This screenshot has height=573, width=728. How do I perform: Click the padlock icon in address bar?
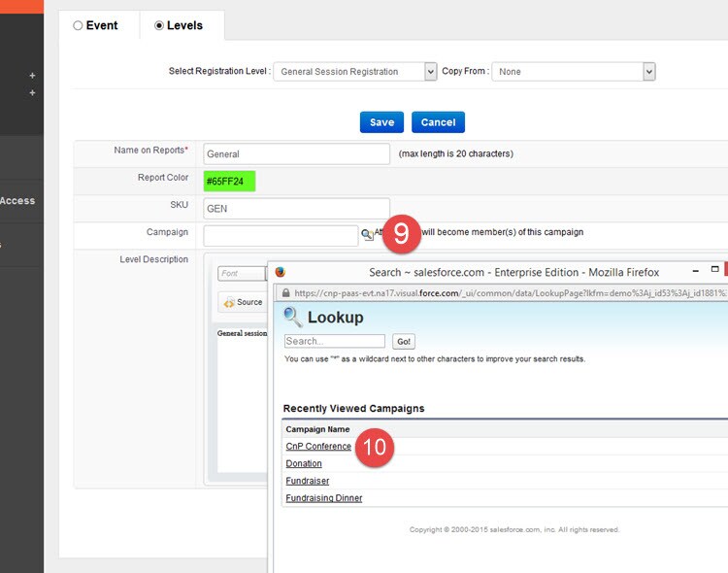(x=286, y=292)
